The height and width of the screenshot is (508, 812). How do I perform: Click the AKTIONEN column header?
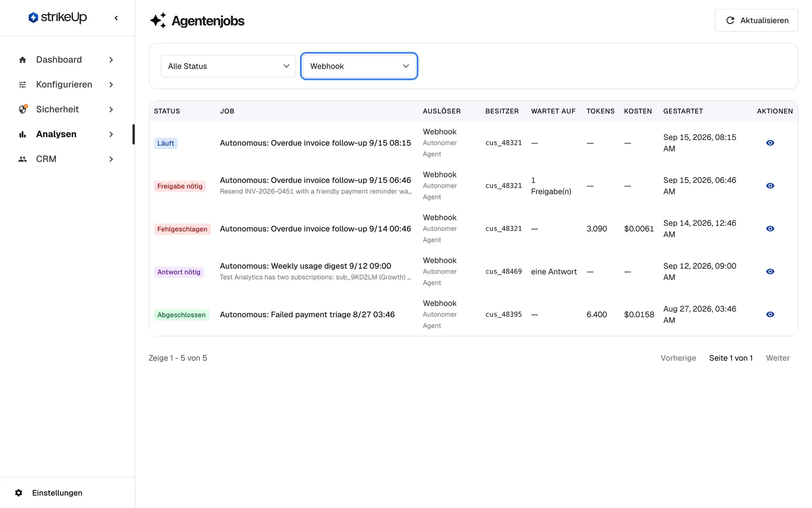click(775, 111)
